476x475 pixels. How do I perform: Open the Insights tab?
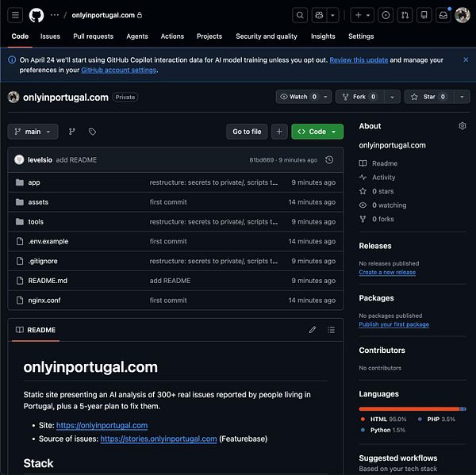(x=323, y=36)
